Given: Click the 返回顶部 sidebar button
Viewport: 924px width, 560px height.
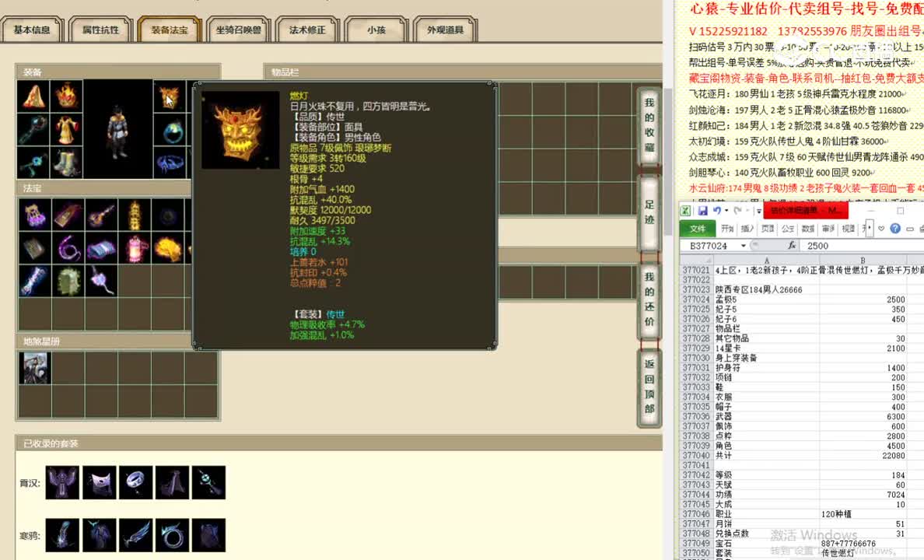Looking at the screenshot, I should point(649,385).
